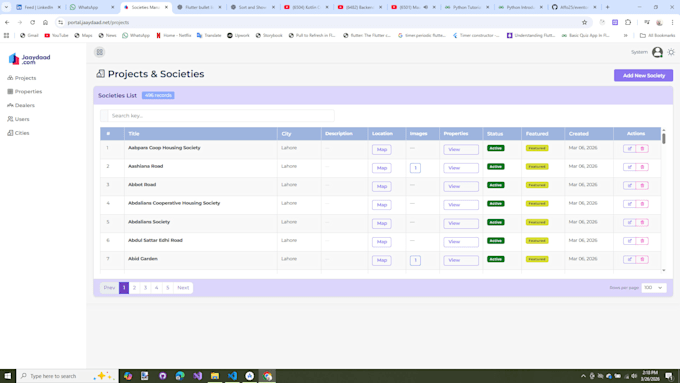This screenshot has width=680, height=383.
Task: Click the Jaaydaad.com logo
Action: 29,59
